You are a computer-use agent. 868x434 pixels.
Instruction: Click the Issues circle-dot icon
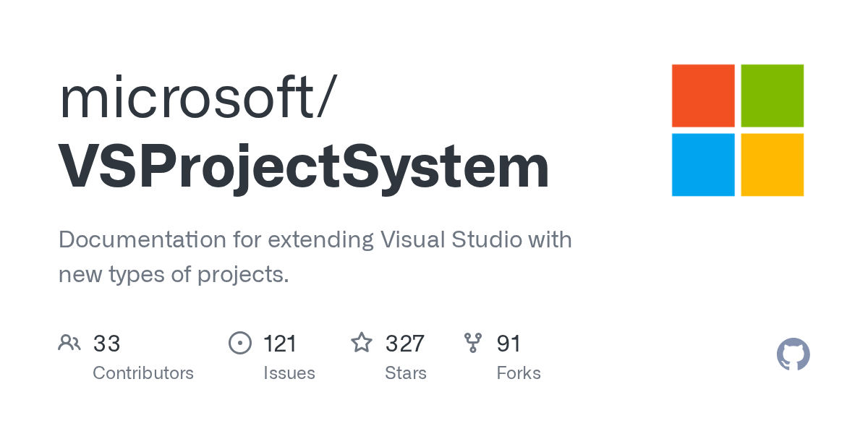tap(239, 343)
